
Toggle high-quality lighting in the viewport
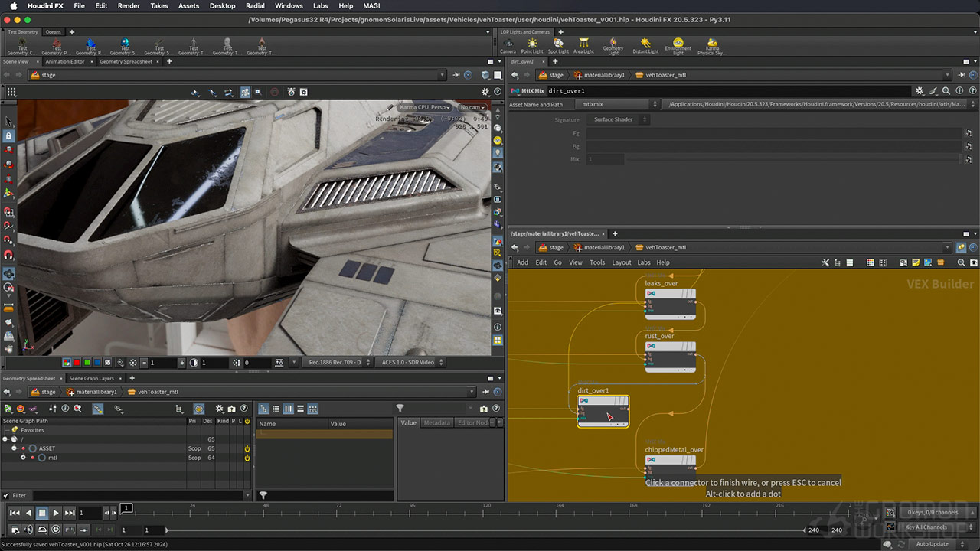tap(291, 91)
